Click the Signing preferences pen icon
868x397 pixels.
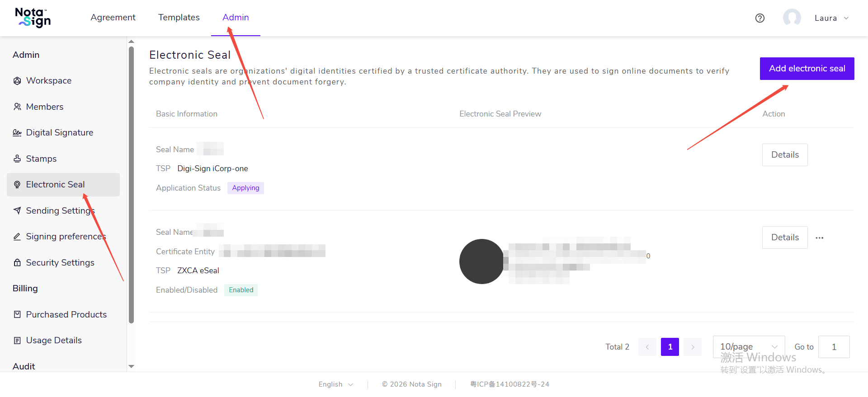click(x=17, y=237)
